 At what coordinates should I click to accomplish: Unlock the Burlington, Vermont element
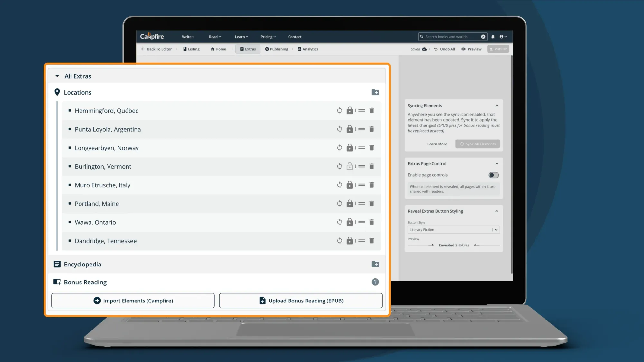tap(350, 166)
